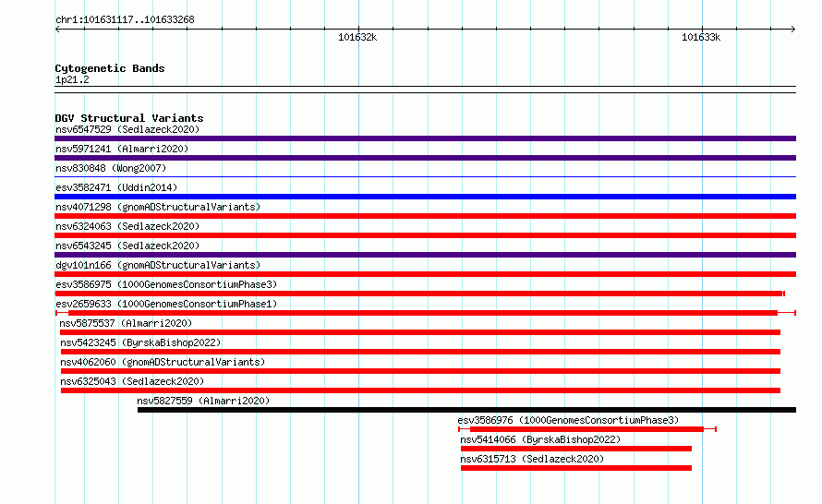Open the nsv5827559 (Almarri2020) label

tap(203, 401)
